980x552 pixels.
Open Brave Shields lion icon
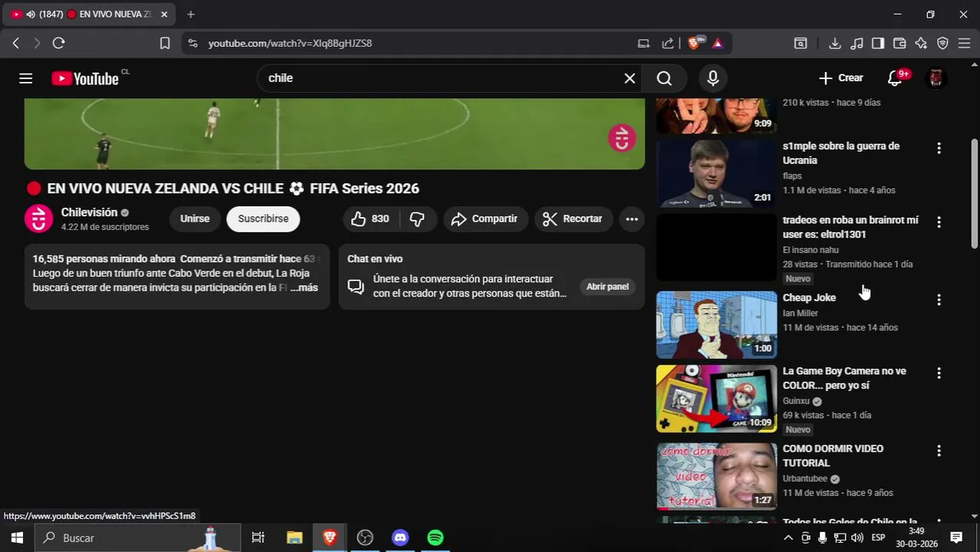(695, 43)
